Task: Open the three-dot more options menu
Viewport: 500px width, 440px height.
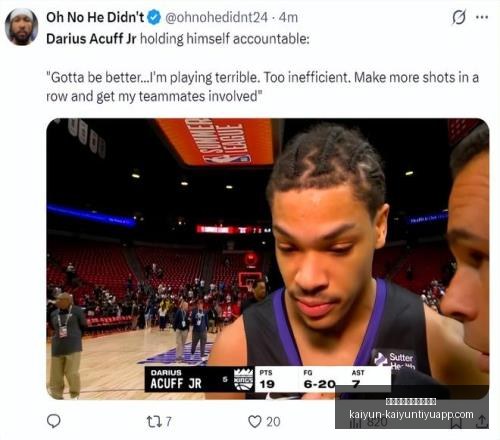Action: click(482, 17)
